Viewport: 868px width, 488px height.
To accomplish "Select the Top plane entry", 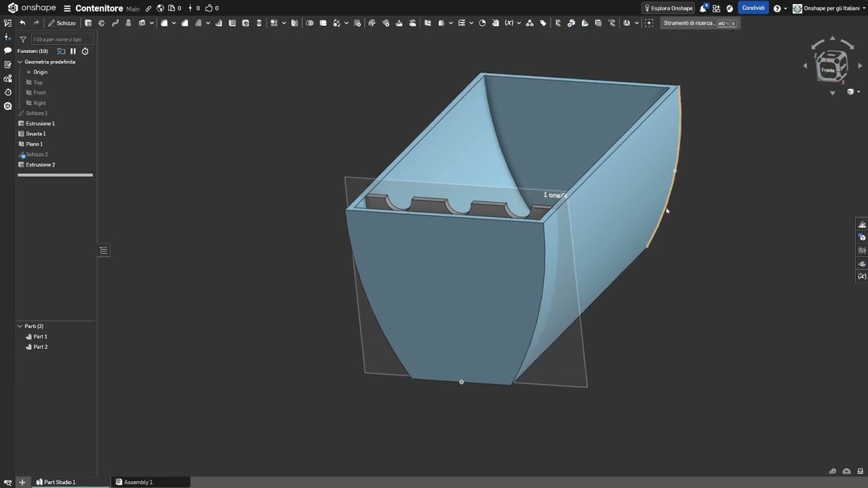I will point(37,82).
